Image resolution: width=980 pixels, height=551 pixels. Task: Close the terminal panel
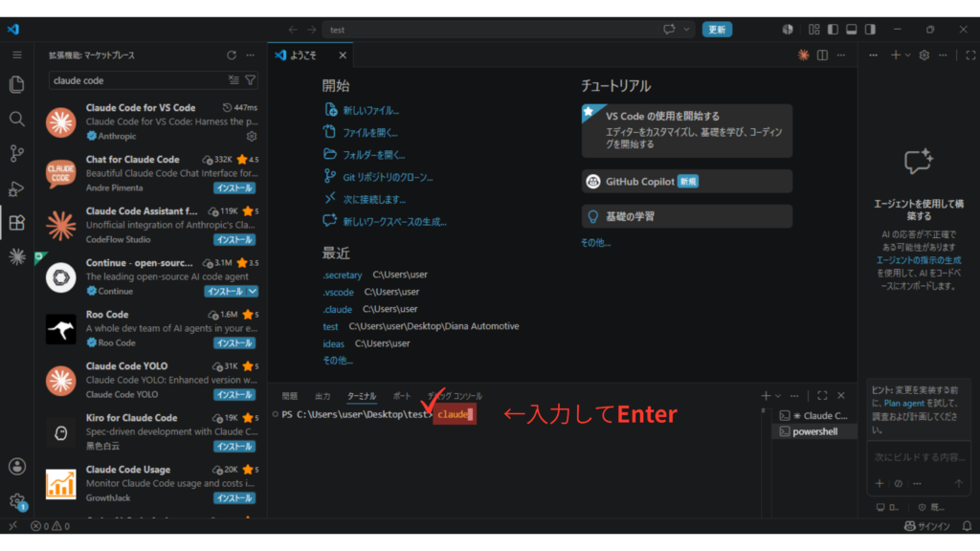click(x=840, y=395)
